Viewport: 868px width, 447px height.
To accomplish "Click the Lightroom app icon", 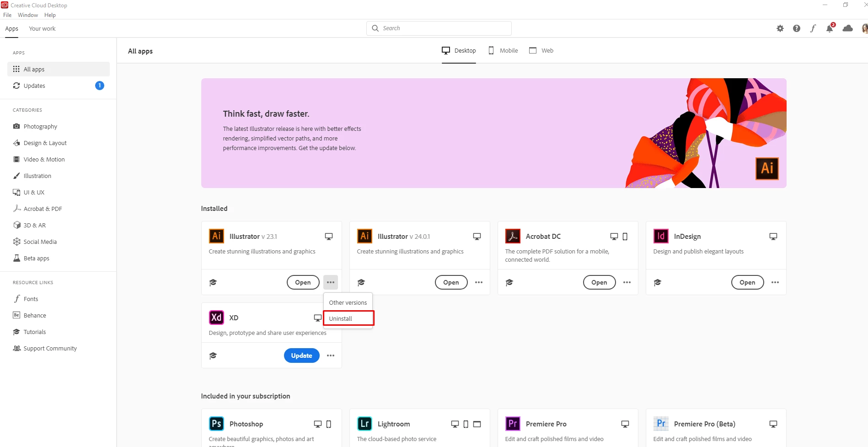I will coord(364,424).
